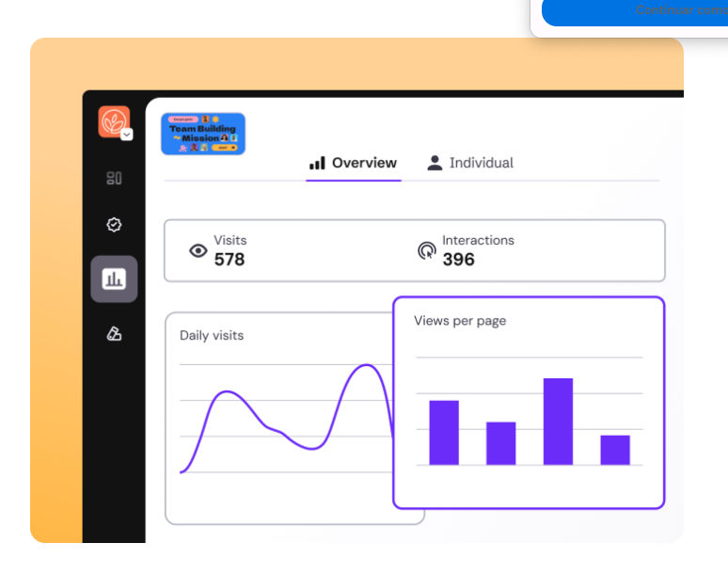Click the blue Continuar button at top
The image size is (728, 575).
click(635, 12)
